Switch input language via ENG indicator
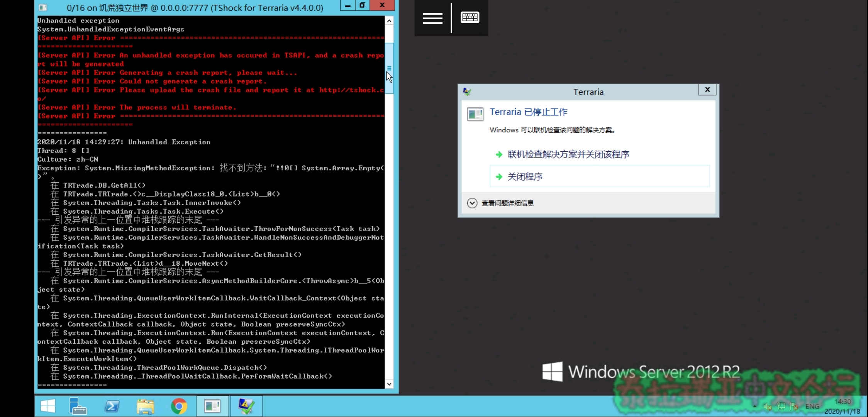 [x=812, y=406]
